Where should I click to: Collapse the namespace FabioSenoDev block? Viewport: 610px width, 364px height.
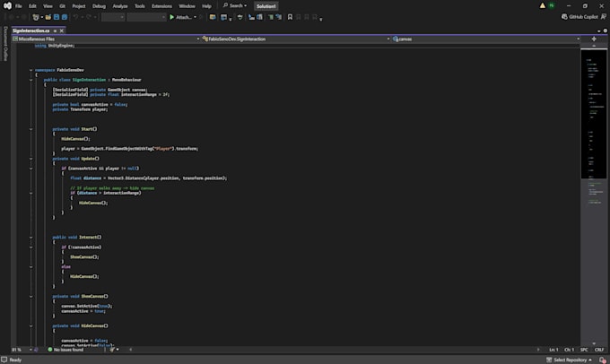(x=30, y=71)
